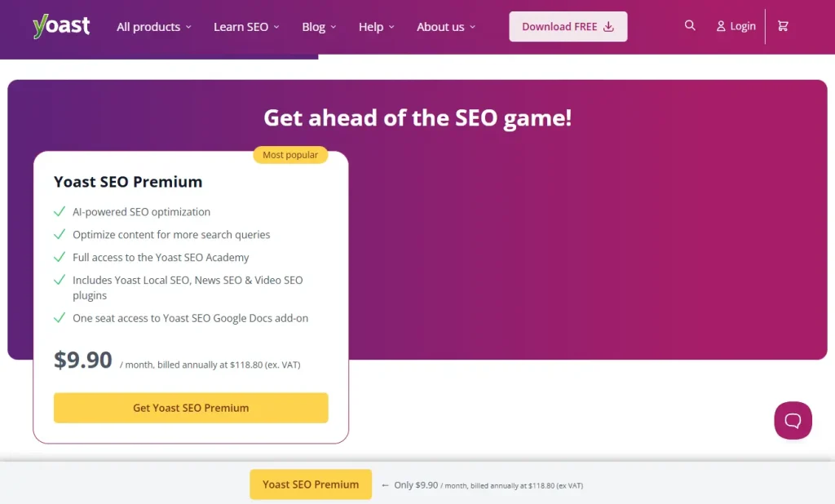
Task: Click the person icon next to Login
Action: point(720,25)
